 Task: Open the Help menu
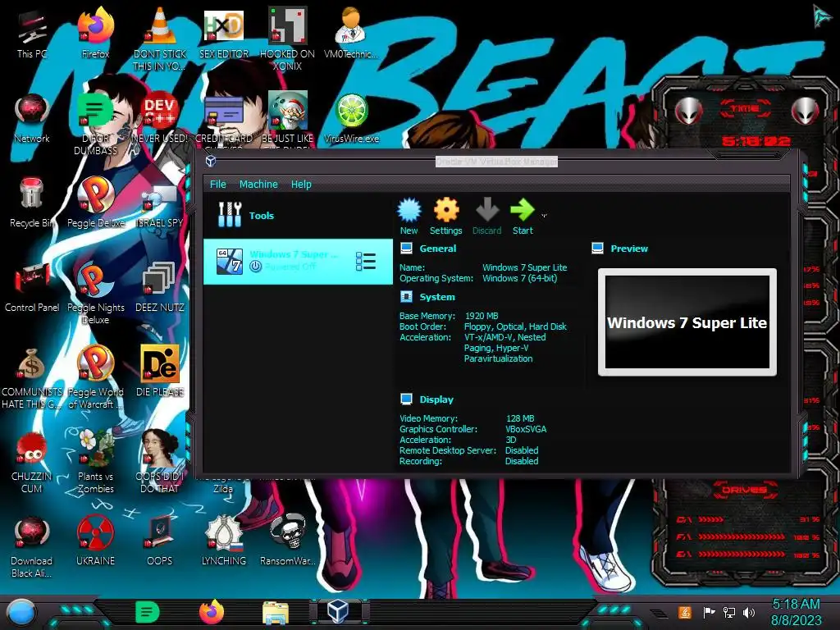click(301, 185)
